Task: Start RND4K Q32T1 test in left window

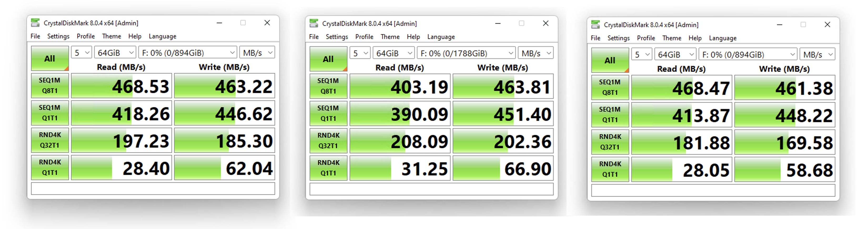Action: click(x=50, y=140)
